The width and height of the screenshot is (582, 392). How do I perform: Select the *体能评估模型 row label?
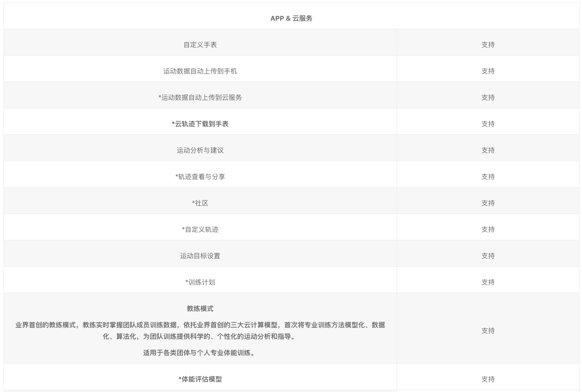click(200, 379)
